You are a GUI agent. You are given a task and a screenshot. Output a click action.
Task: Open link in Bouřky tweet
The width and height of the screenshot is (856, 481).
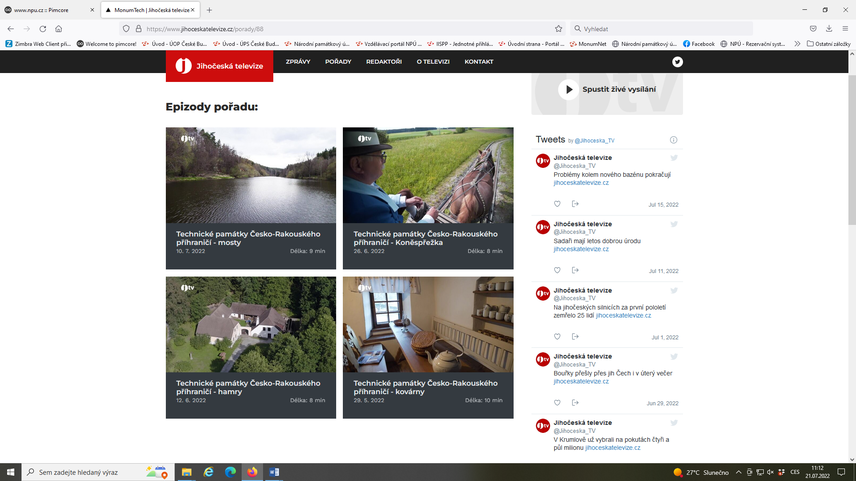(x=581, y=382)
